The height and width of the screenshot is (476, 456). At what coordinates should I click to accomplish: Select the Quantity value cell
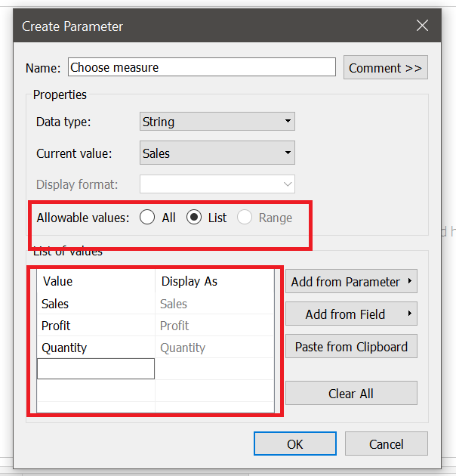[x=95, y=348]
